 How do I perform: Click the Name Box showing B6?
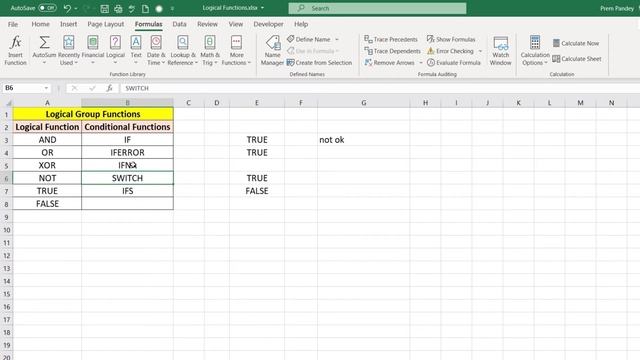pos(22,88)
